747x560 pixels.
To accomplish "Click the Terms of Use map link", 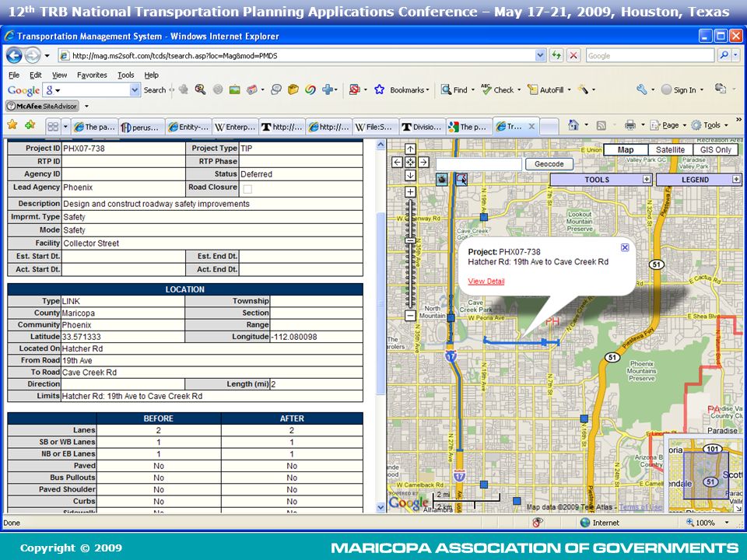I will pyautogui.click(x=640, y=507).
